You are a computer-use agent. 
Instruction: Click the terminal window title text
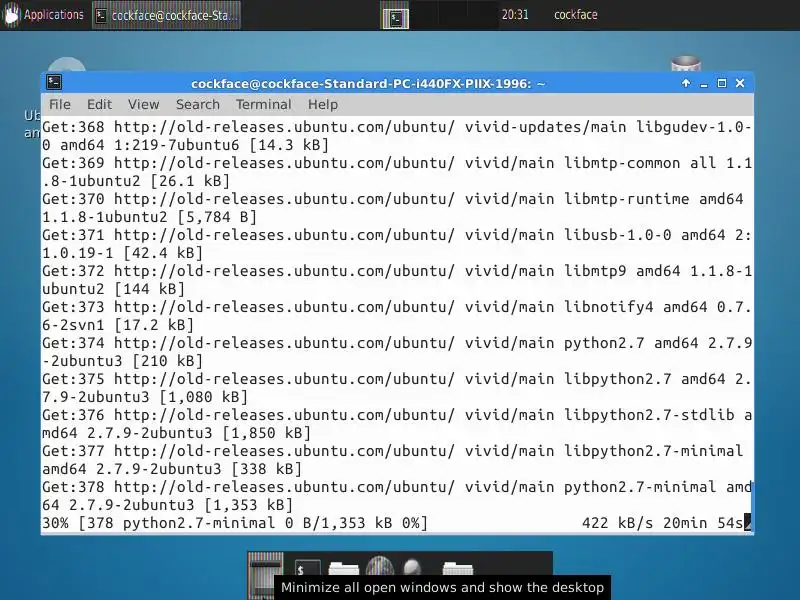(x=368, y=83)
